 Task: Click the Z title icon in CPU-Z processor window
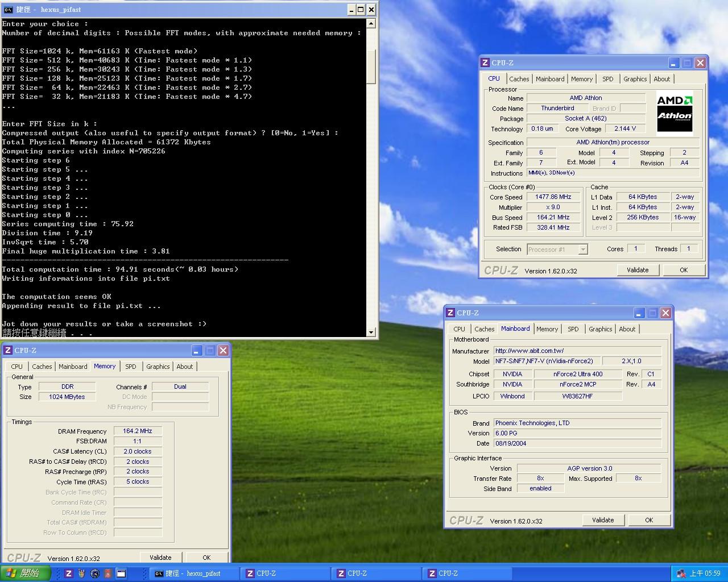pos(485,63)
